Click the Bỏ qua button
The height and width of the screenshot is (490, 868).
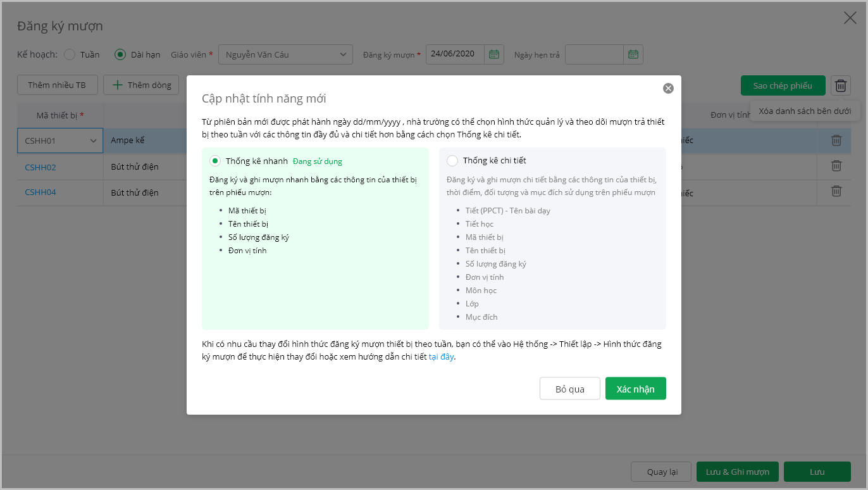click(x=569, y=389)
